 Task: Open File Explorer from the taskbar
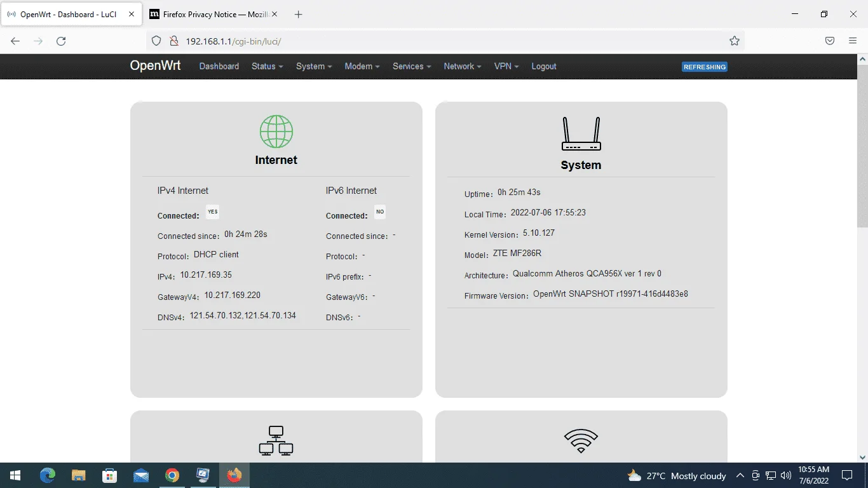coord(78,475)
